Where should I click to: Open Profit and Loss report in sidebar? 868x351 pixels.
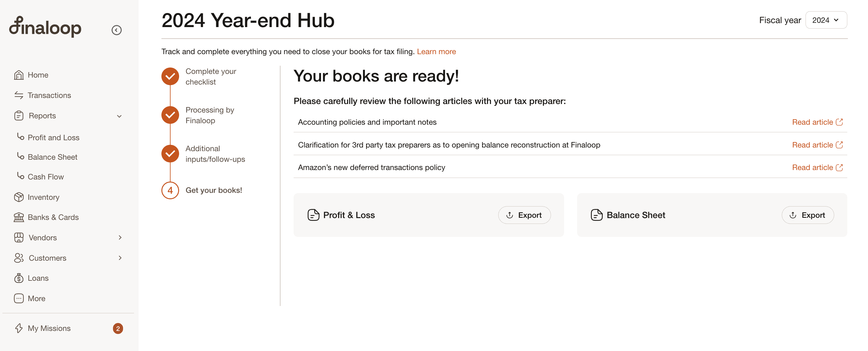point(54,137)
